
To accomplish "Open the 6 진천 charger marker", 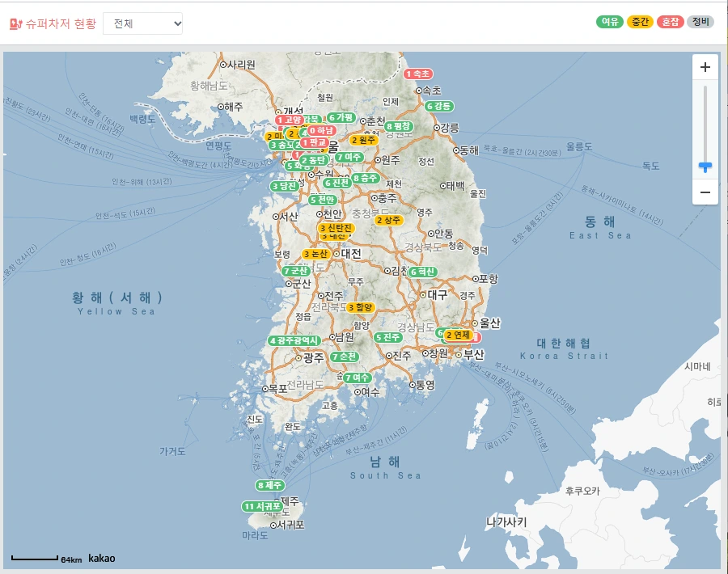I will click(337, 183).
